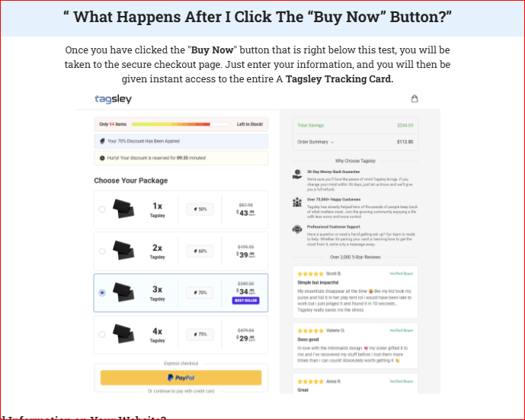
Task: Click the Professional Customer Support headset icon
Action: (x=297, y=229)
